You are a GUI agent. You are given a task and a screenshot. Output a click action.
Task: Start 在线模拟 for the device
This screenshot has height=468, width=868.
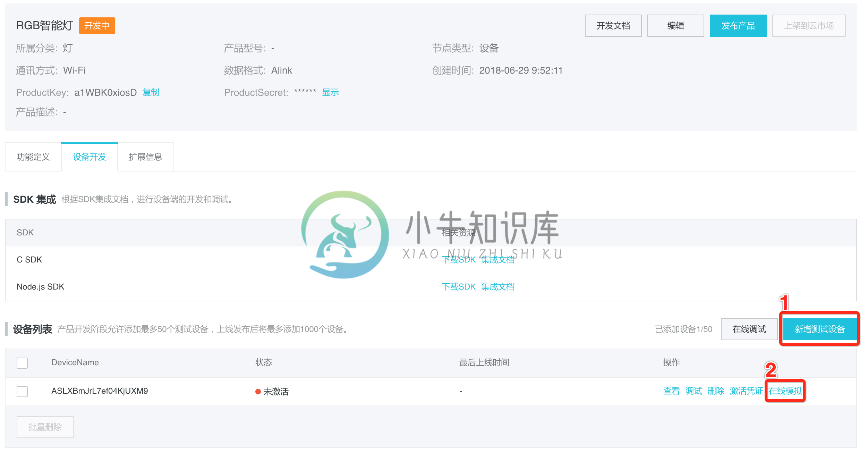tap(785, 391)
